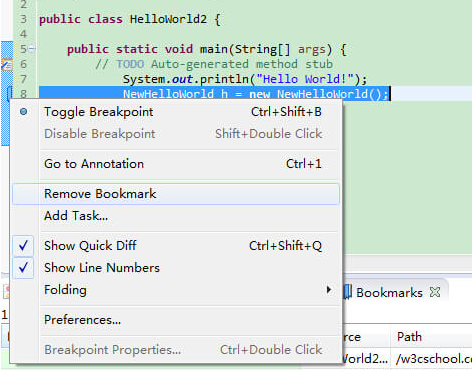Click the /w3cschool path cell
Image resolution: width=472 pixels, height=370 pixels.
point(434,359)
